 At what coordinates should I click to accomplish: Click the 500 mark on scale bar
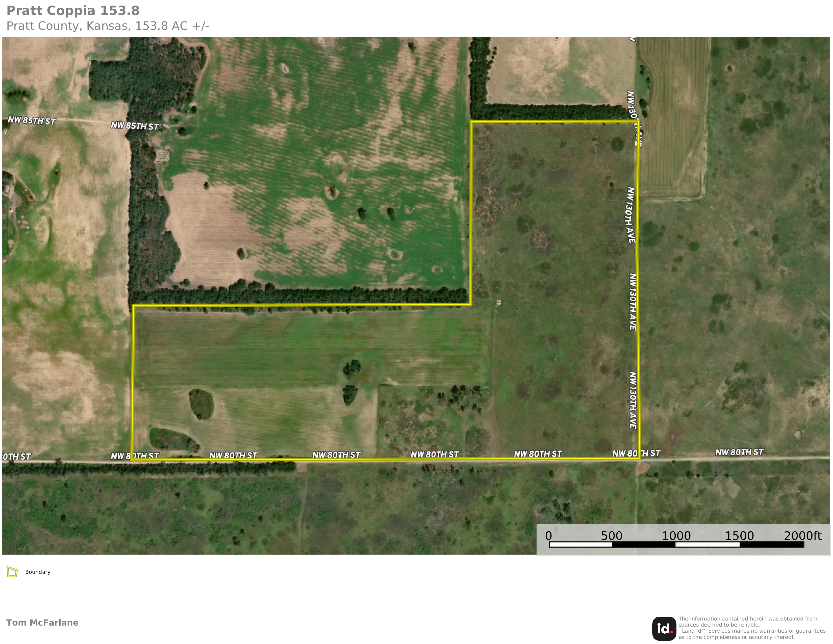click(x=611, y=536)
